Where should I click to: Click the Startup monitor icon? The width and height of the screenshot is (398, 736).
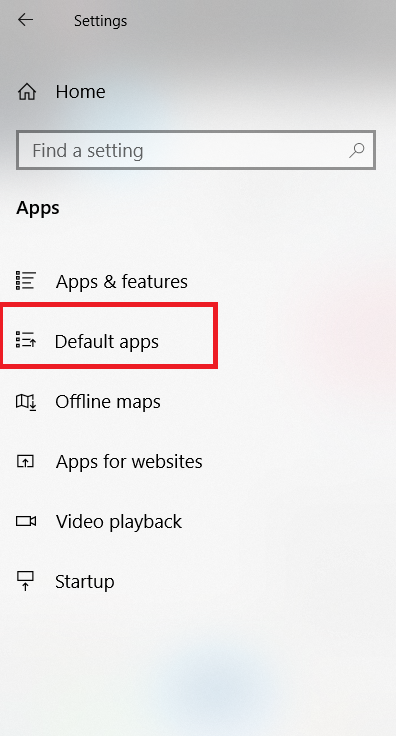pyautogui.click(x=25, y=581)
